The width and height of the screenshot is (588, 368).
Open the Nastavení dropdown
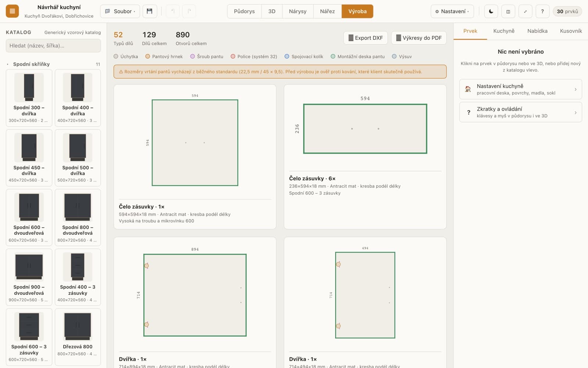click(x=452, y=11)
